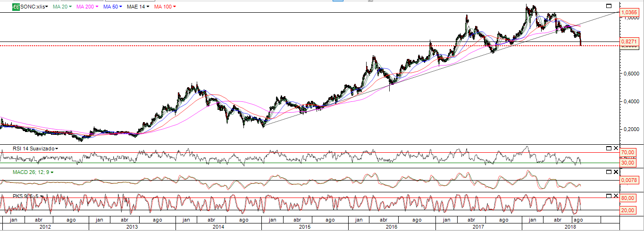Click the green Eq instrument icon
Screen dimensions: 644x231
16,7
